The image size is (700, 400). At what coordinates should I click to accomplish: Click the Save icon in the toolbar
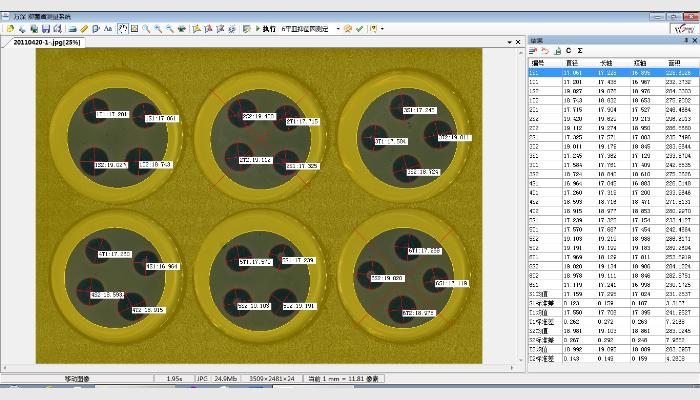tap(44, 29)
